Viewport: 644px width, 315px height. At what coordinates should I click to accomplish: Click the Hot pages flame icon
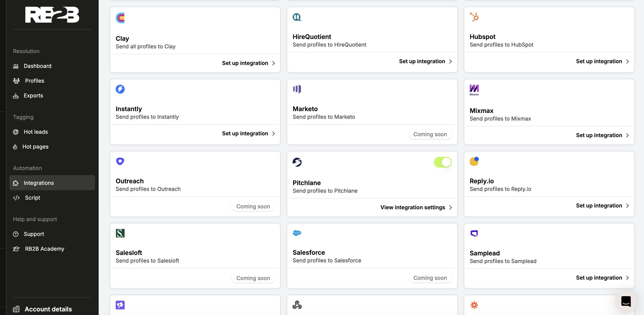(15, 147)
